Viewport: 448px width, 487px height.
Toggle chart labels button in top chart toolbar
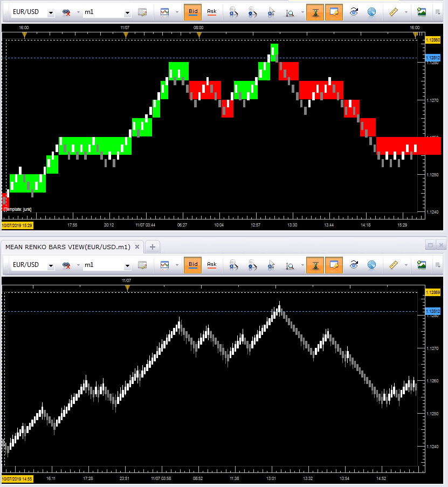[334, 12]
